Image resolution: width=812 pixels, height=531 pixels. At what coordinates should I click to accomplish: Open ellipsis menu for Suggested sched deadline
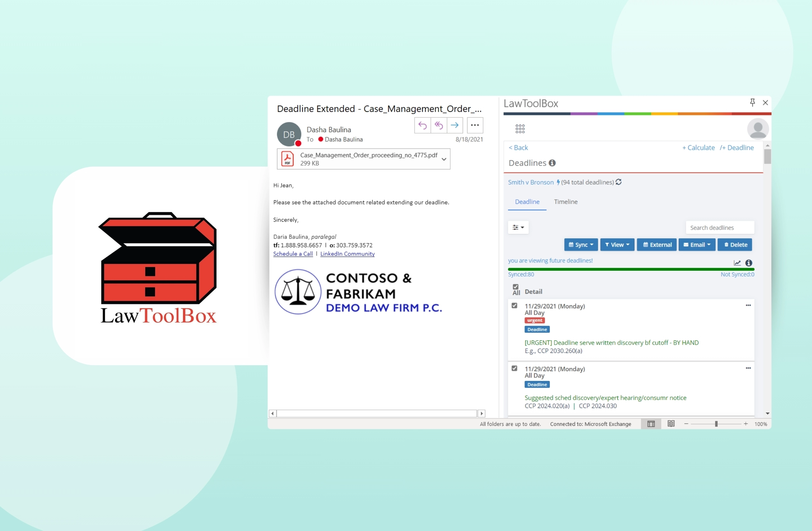[748, 368]
